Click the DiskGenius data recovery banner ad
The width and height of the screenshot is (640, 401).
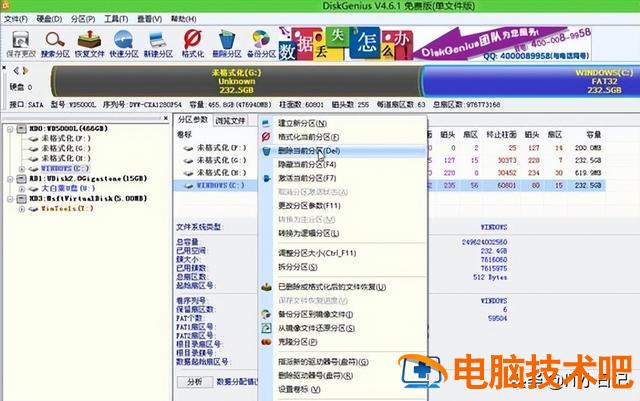pyautogui.click(x=435, y=44)
